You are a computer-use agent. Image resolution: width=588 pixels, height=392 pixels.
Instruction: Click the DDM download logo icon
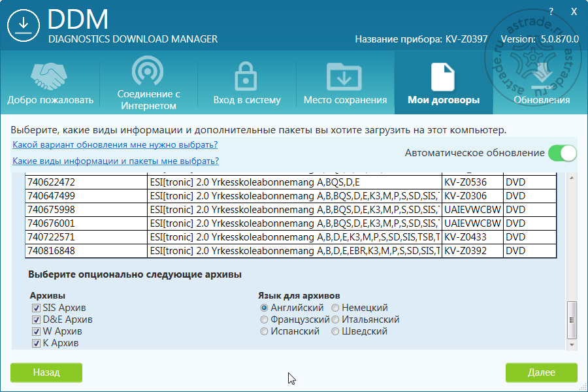pos(24,25)
